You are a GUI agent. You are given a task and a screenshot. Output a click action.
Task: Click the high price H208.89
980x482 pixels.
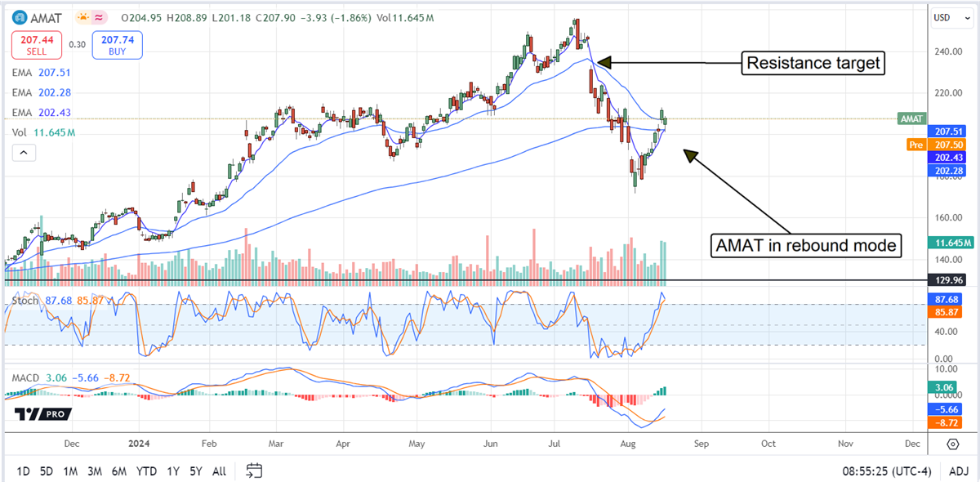(186, 17)
